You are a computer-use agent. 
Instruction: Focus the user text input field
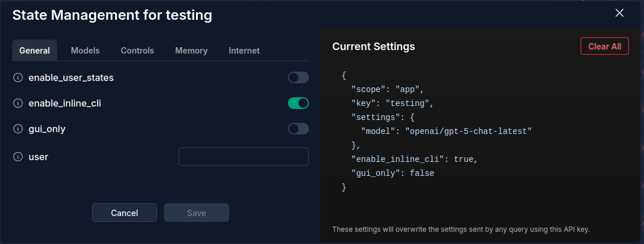point(244,157)
